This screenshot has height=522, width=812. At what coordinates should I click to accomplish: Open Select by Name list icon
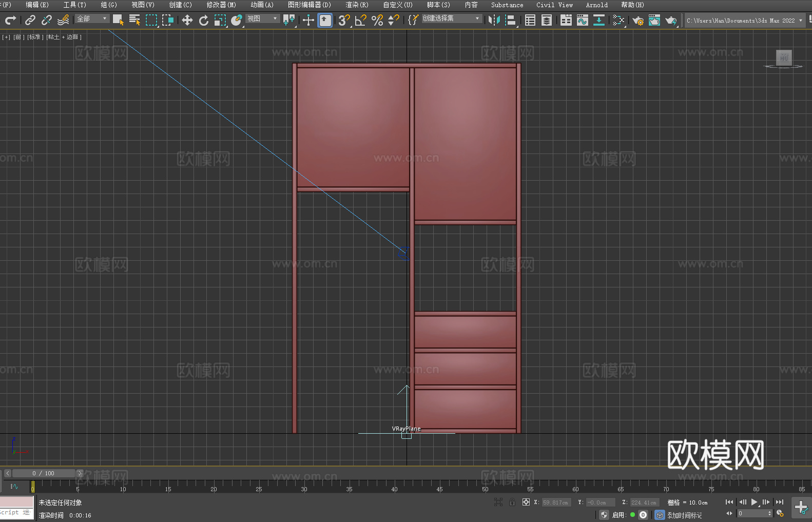coord(134,20)
